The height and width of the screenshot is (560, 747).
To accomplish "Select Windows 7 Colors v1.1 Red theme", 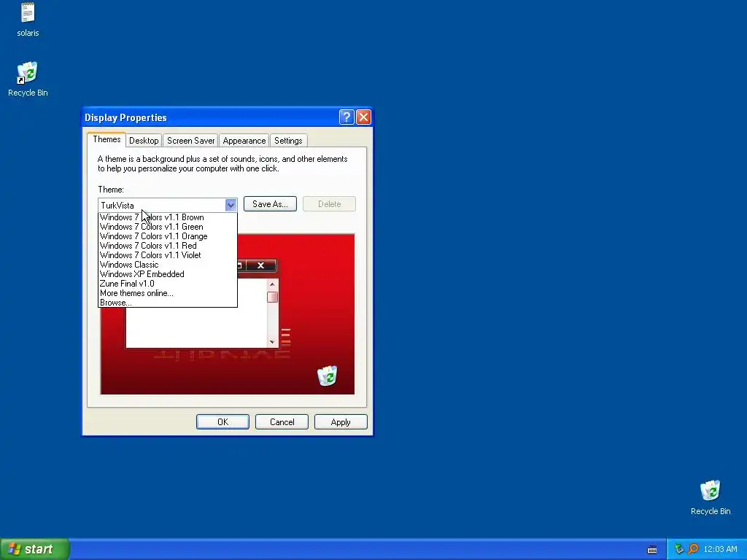I will [x=167, y=246].
